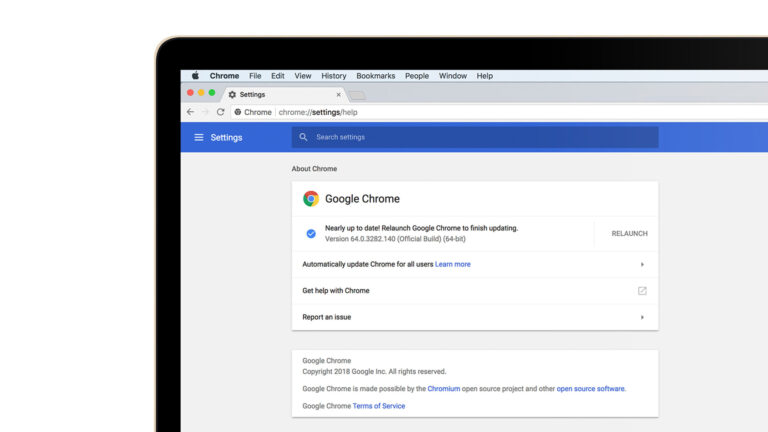Expand the Report an issue arrow
This screenshot has width=768, height=432.
point(642,317)
